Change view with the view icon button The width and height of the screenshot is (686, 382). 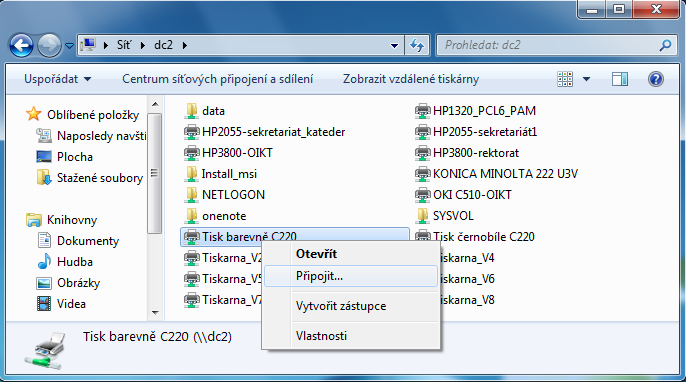[565, 79]
